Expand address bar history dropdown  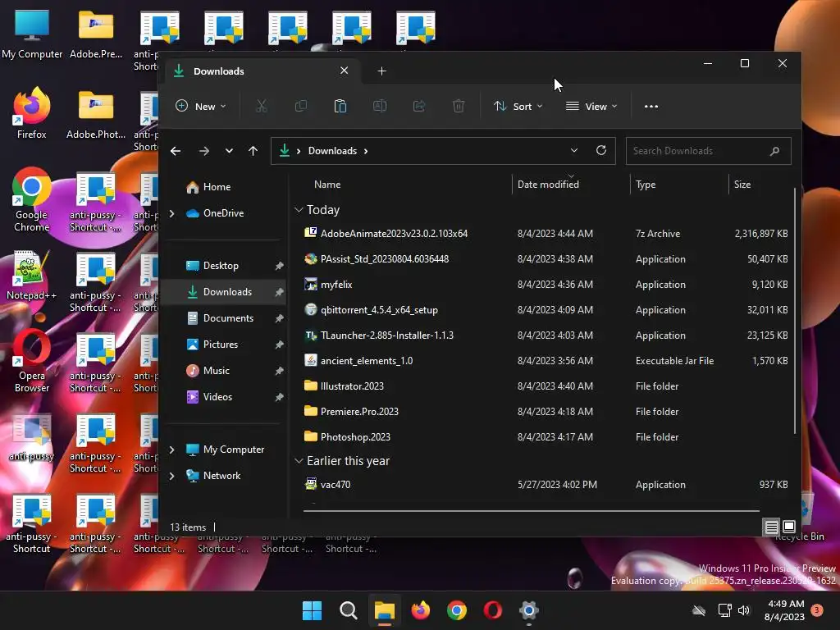tap(573, 151)
